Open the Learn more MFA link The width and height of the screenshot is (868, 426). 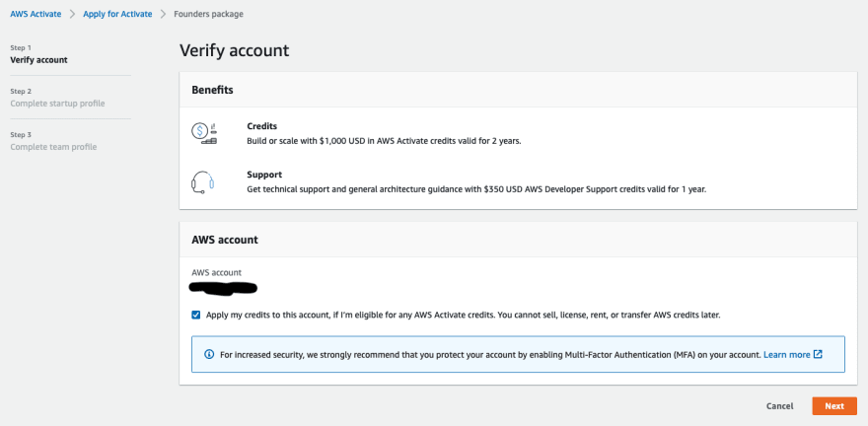787,355
